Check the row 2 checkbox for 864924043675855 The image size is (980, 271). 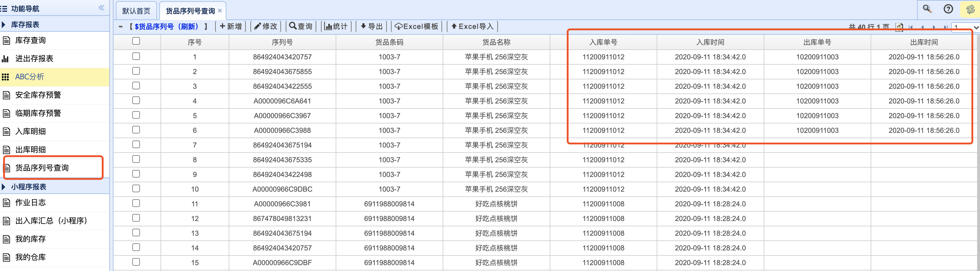click(x=136, y=71)
